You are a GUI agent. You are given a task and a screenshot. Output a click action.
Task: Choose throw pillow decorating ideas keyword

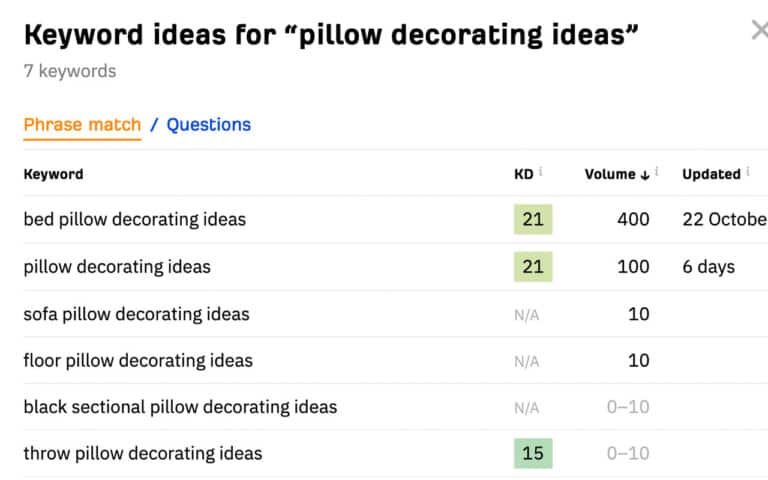pos(142,454)
